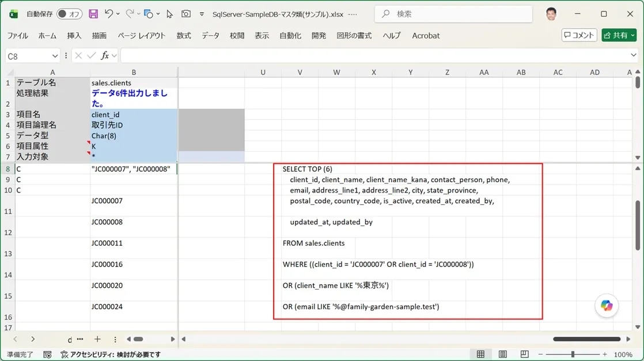The height and width of the screenshot is (361, 644).
Task: Click the Save icon in title bar
Action: click(x=93, y=14)
